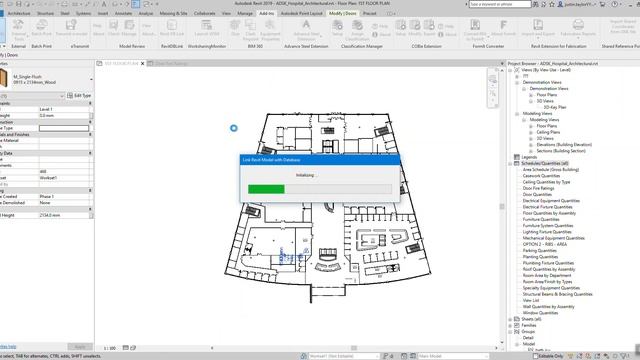
Task: Open the Properties help link
Action: click(8, 347)
